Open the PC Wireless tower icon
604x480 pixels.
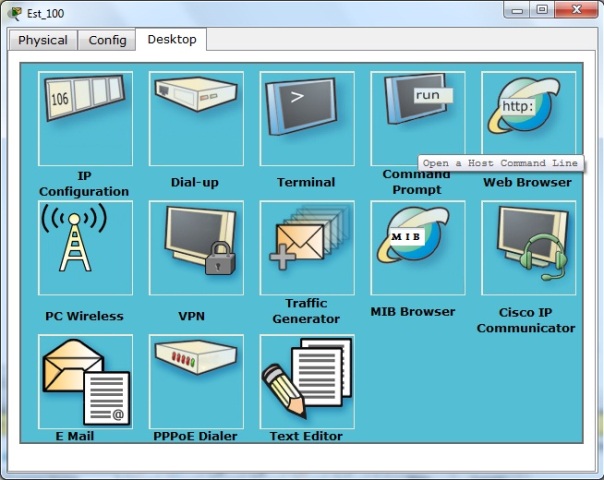(x=85, y=247)
